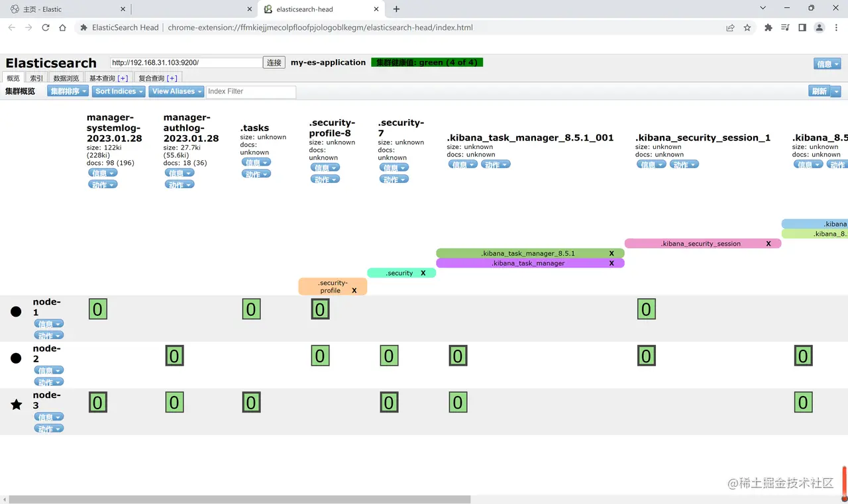848x504 pixels.
Task: Open 信息 dropdown for .tasks index
Action: (256, 162)
